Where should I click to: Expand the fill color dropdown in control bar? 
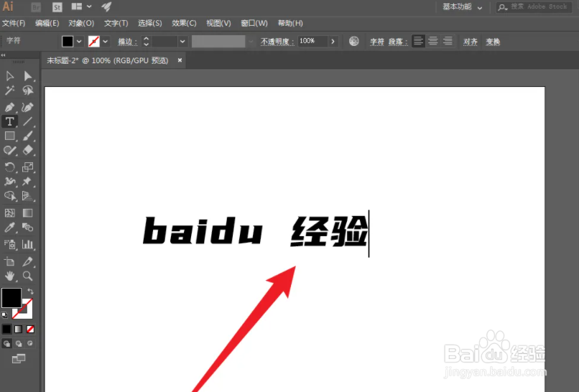click(79, 42)
